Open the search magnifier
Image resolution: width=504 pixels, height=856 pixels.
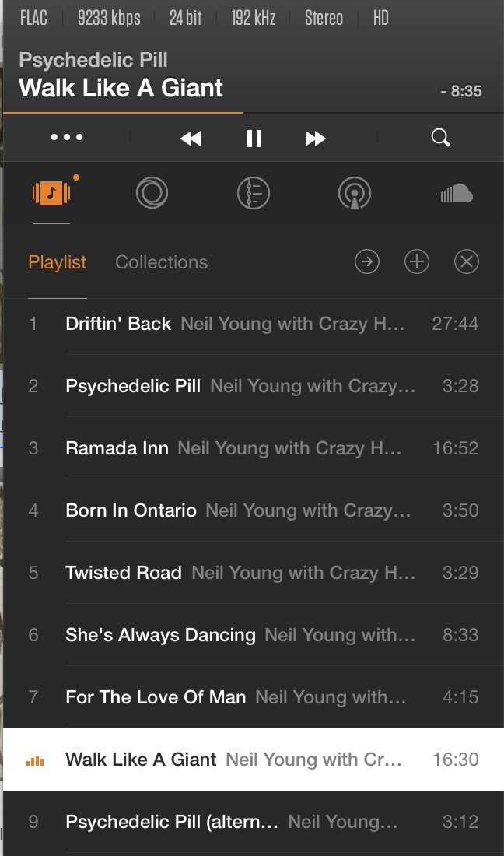(440, 138)
